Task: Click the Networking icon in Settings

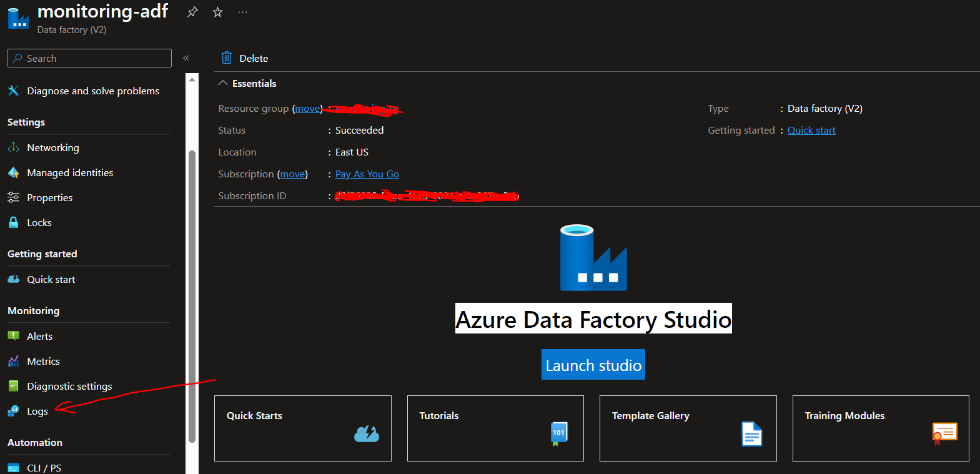Action: pos(13,147)
